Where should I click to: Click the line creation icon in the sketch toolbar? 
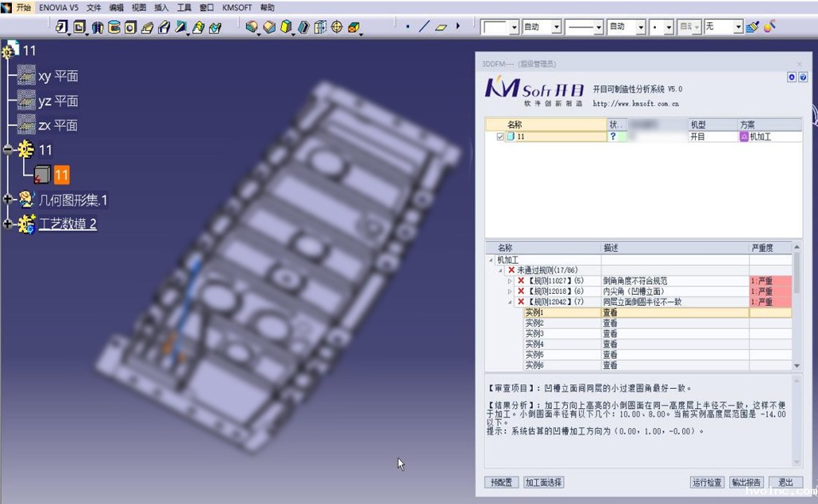click(x=424, y=26)
